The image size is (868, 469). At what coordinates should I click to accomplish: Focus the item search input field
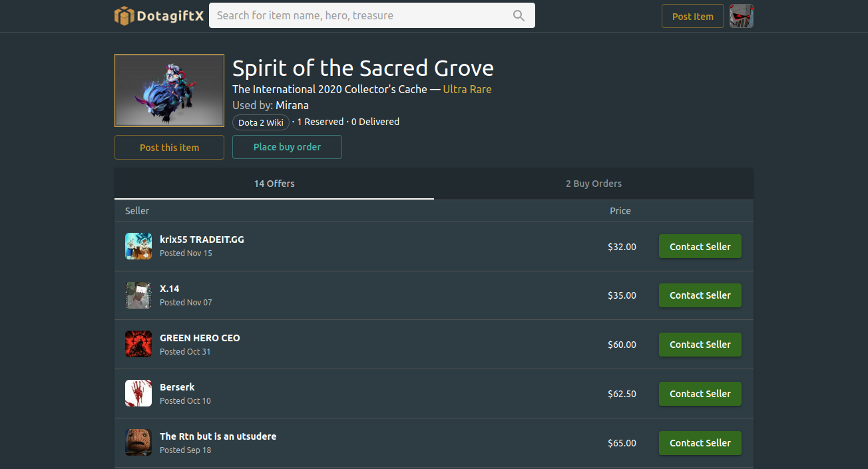pyautogui.click(x=359, y=16)
